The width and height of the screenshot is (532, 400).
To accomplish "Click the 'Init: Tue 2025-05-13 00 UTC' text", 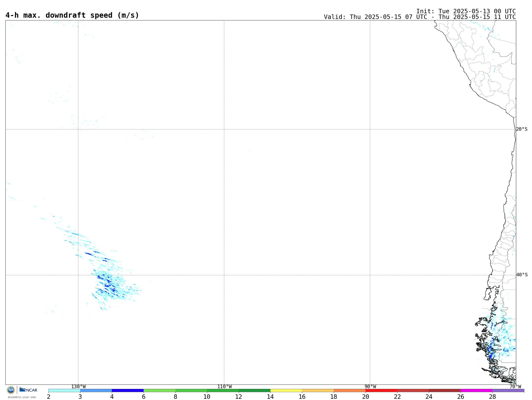I will [466, 11].
